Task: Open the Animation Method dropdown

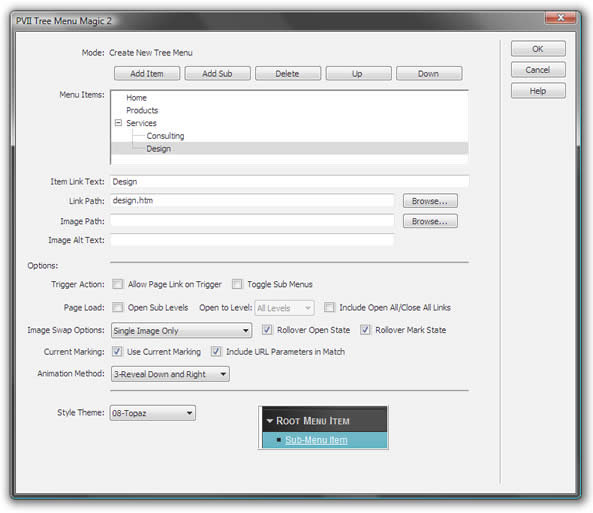Action: [x=170, y=374]
